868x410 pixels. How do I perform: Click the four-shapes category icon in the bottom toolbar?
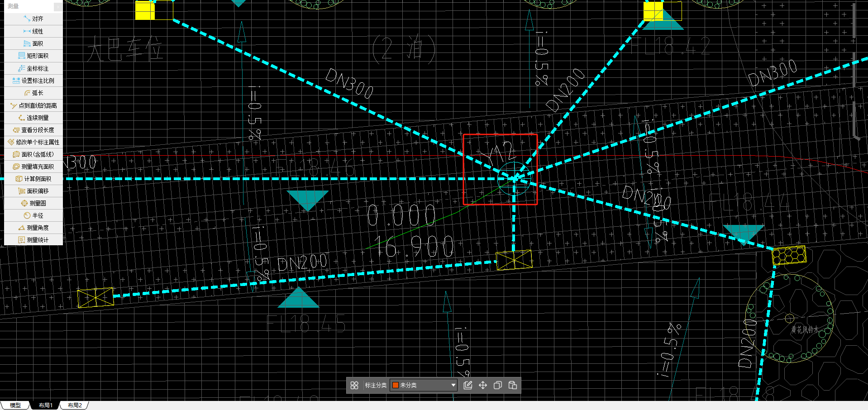click(x=354, y=385)
